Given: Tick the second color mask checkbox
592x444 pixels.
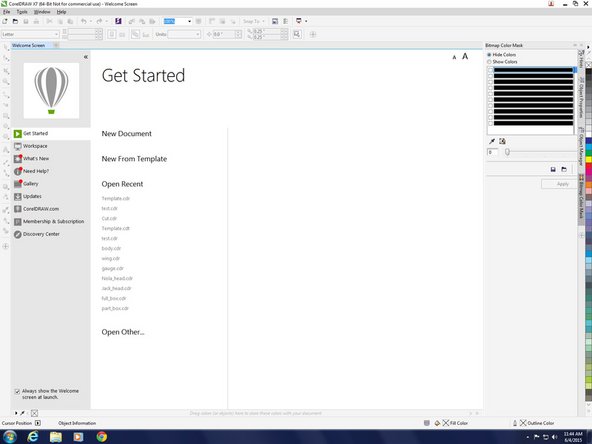Looking at the screenshot, I should pos(490,76).
